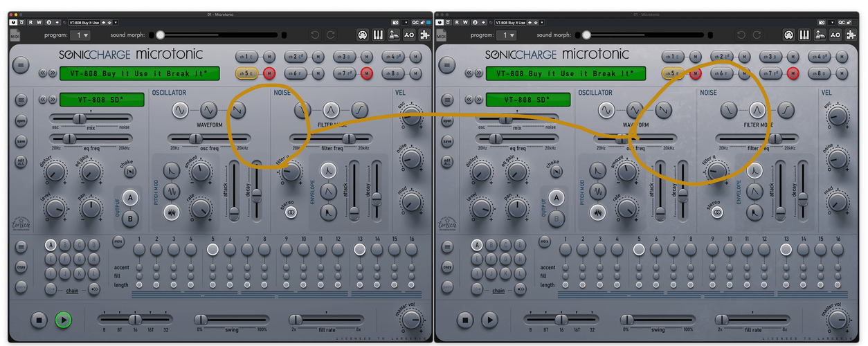Click the swing slider in left window
Screen dimensions: 868x346
click(x=232, y=320)
